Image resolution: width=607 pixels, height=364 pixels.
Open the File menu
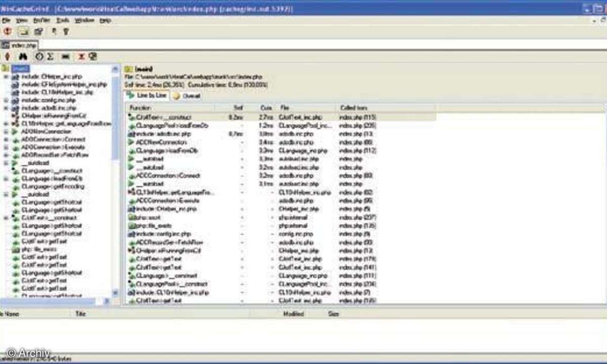pyautogui.click(x=6, y=20)
